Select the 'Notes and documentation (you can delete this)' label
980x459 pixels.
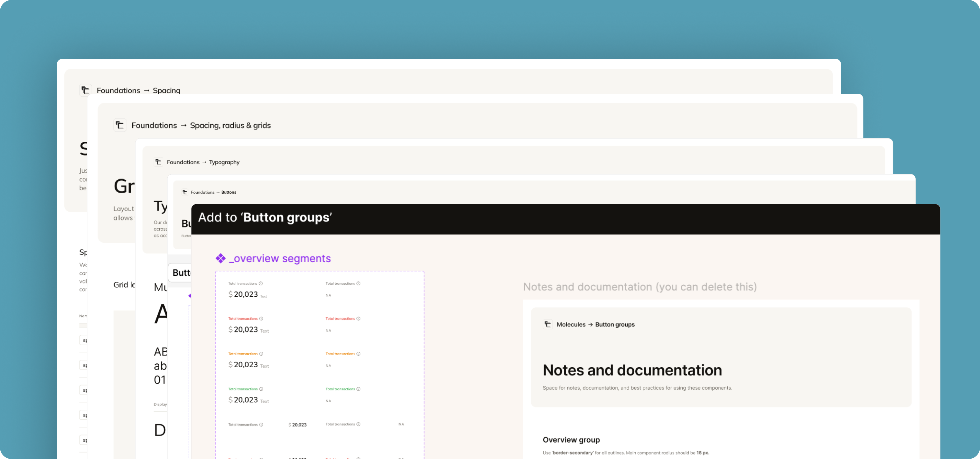[x=640, y=287]
